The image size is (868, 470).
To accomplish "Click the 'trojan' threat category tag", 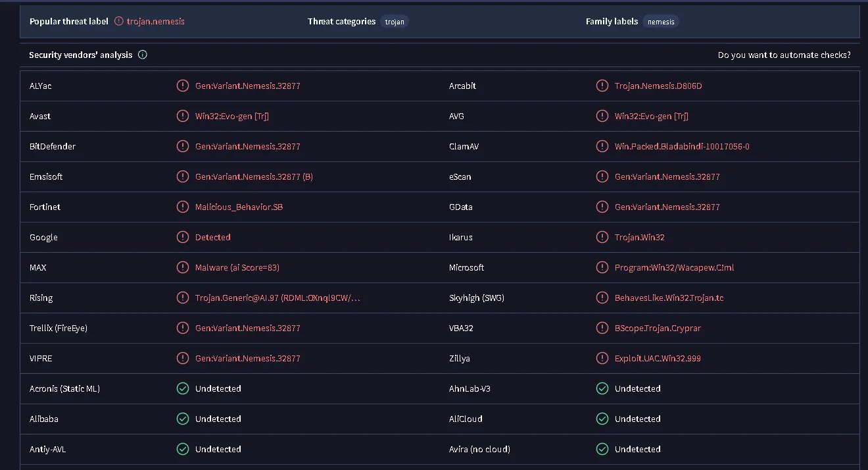I will pos(395,22).
